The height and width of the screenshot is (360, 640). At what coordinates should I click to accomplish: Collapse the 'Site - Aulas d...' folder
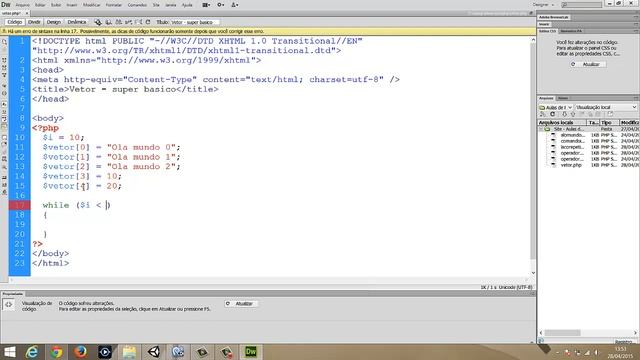point(541,129)
